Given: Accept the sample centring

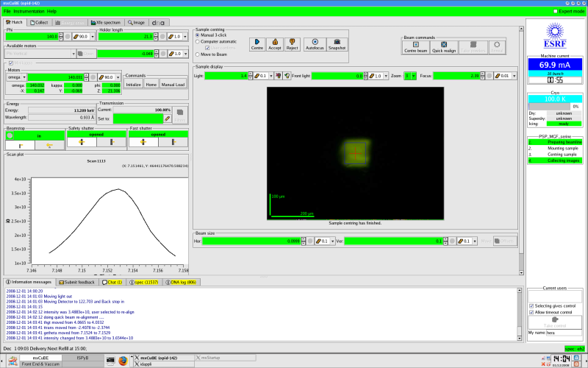Looking at the screenshot, I should click(x=275, y=45).
